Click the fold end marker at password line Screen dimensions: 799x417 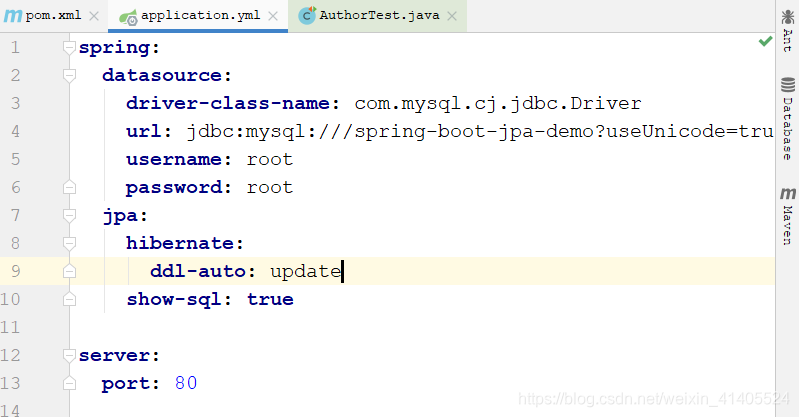[69, 187]
